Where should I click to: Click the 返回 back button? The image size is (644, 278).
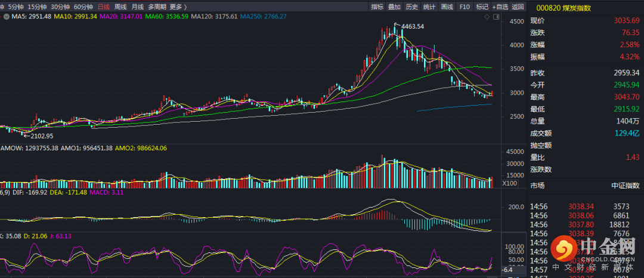[x=518, y=7]
